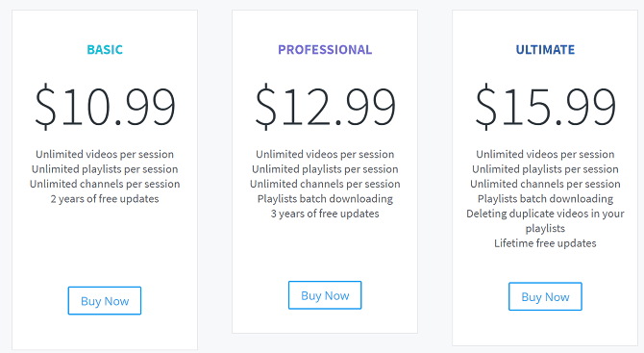Click the $15.99 price text
Image resolution: width=644 pixels, height=353 pixels.
[x=545, y=107]
